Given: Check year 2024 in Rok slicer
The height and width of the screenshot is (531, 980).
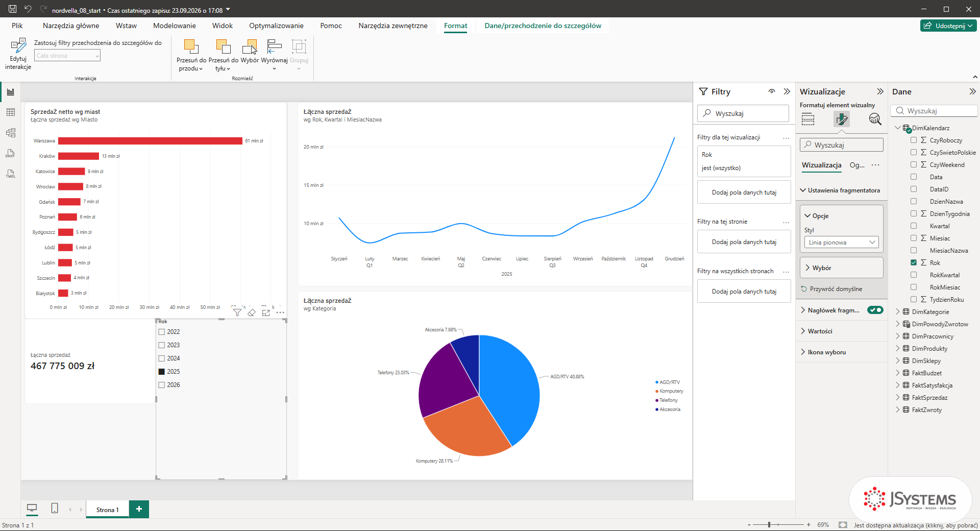Looking at the screenshot, I should pyautogui.click(x=162, y=358).
